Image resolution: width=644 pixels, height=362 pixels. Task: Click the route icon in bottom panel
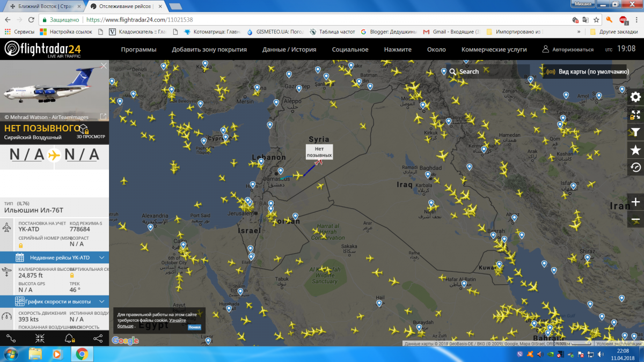pos(11,338)
